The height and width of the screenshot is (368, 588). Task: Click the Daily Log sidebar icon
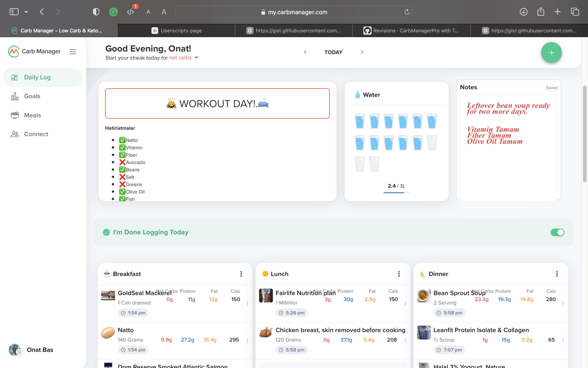(x=14, y=77)
